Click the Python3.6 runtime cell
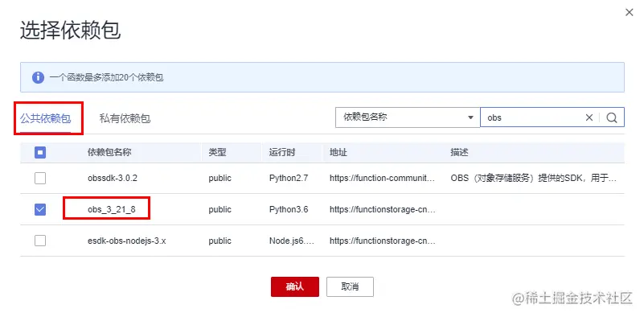The width and height of the screenshot is (644, 317). click(289, 210)
